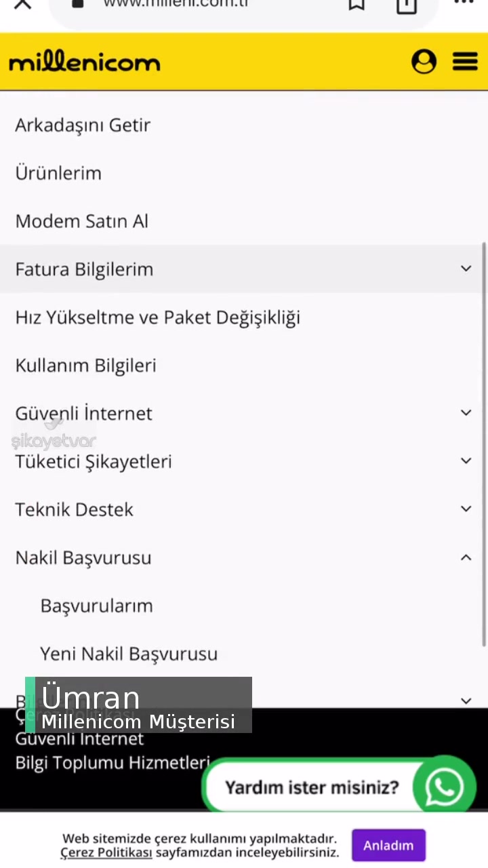Select Modem Satın Al from the menu

81,221
